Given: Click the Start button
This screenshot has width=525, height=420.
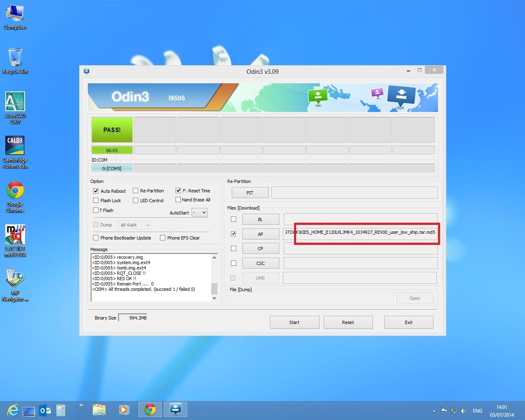Looking at the screenshot, I should coord(294,322).
